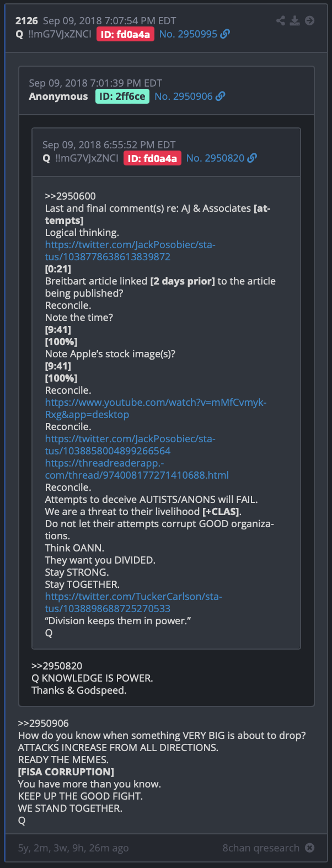This screenshot has height=868, width=332.
Task: Click the share icon at post header
Action: [x=281, y=20]
